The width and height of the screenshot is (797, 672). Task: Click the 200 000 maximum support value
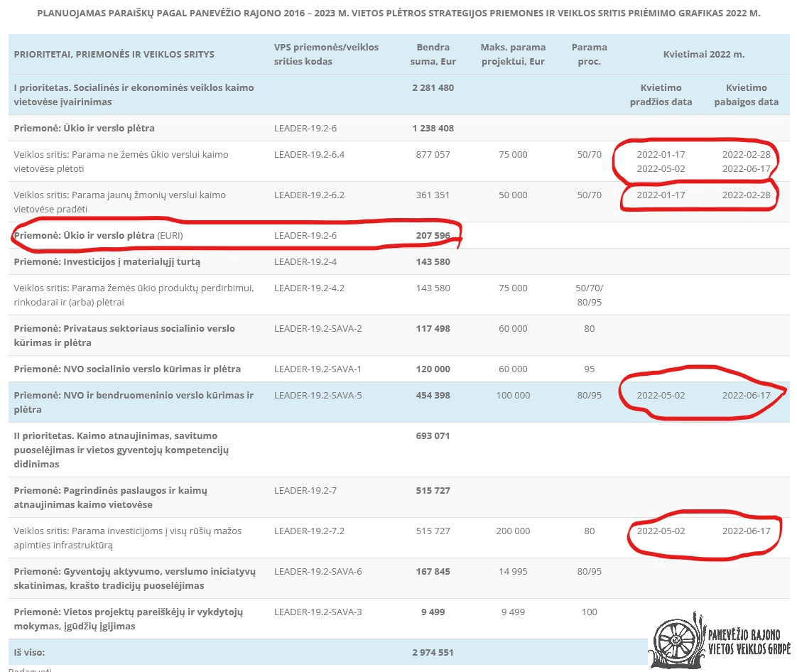click(x=512, y=531)
